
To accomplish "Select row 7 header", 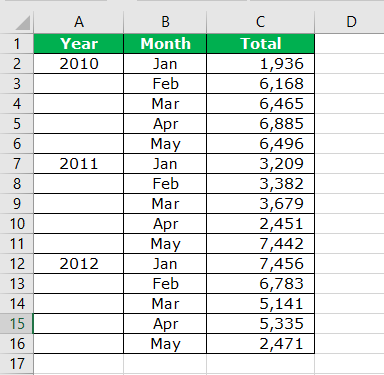I will pyautogui.click(x=17, y=164).
